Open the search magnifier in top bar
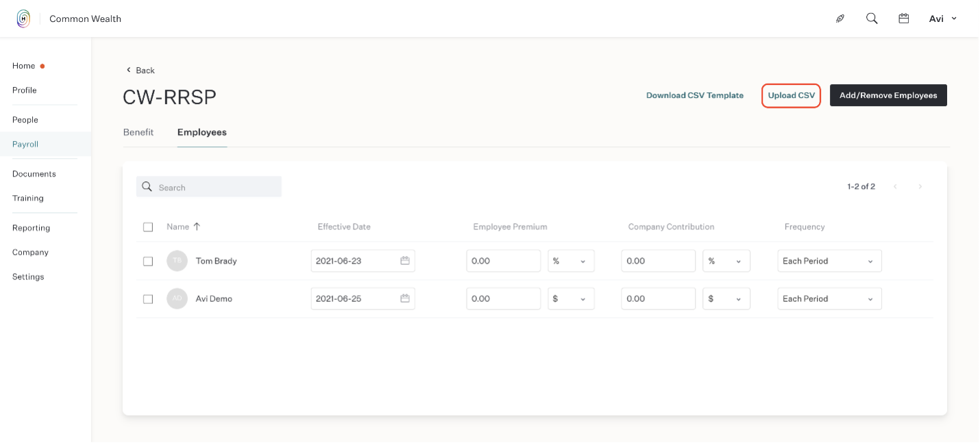Viewport: 980px width, 445px height. [x=872, y=18]
